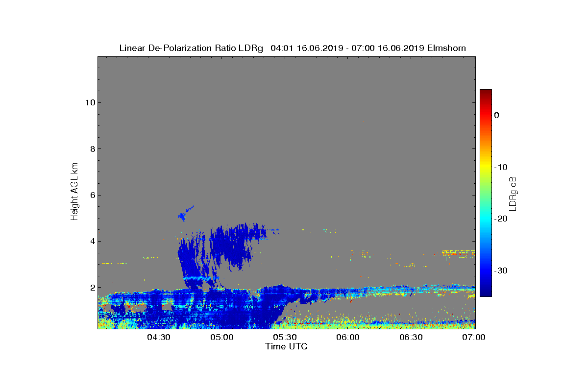Viewport: 588px width, 392px height.
Task: Click the dark red top of the colorbar
Action: (x=486, y=92)
